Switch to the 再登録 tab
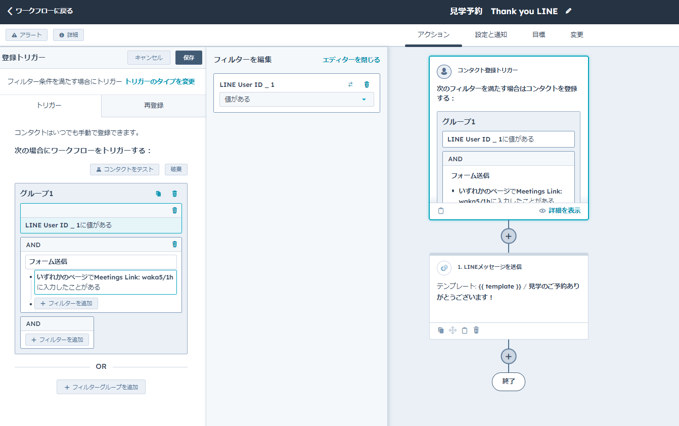Image resolution: width=679 pixels, height=426 pixels. tap(153, 105)
